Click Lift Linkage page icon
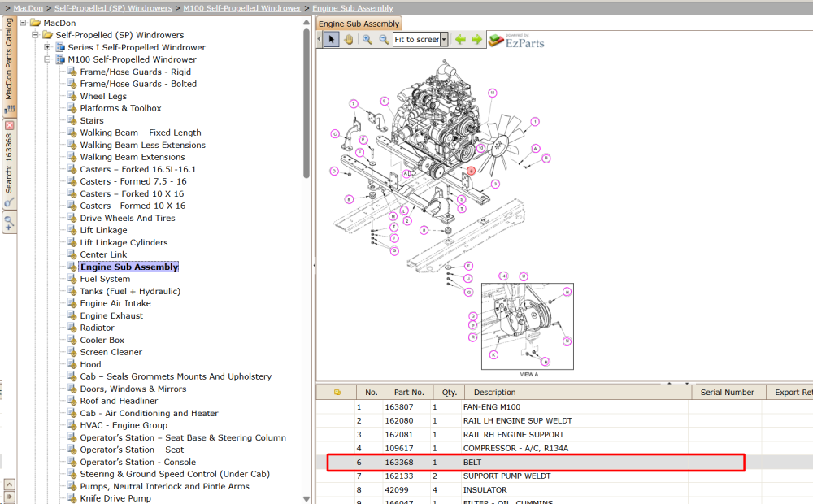 click(x=72, y=230)
